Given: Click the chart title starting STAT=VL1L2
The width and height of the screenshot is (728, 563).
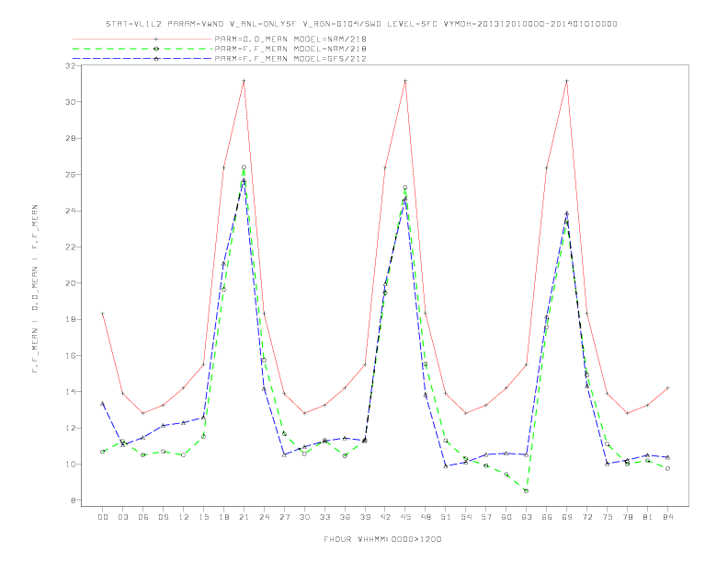Looking at the screenshot, I should 361,24.
